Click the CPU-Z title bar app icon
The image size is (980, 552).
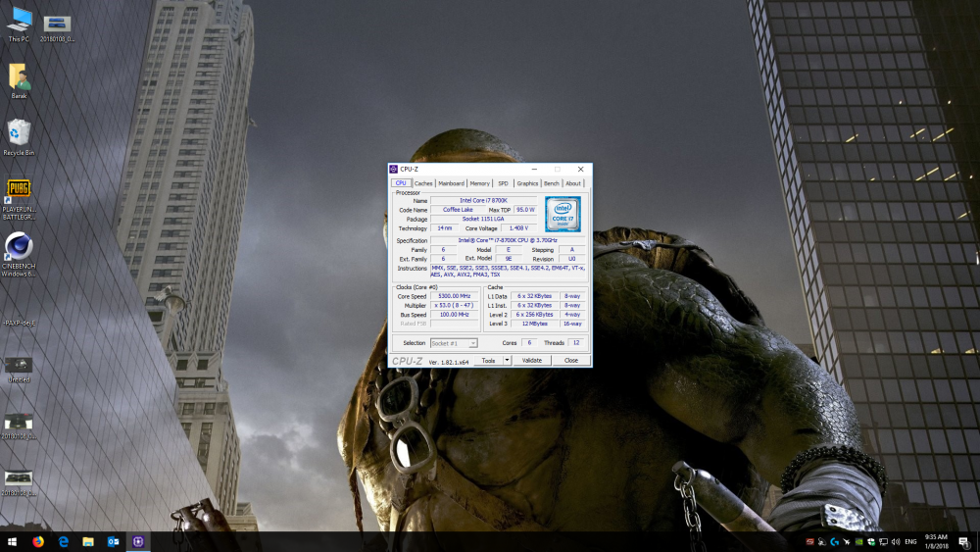point(393,169)
